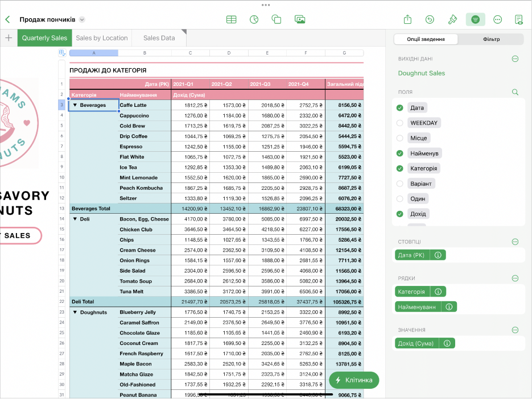Click the undo icon

[x=430, y=19]
